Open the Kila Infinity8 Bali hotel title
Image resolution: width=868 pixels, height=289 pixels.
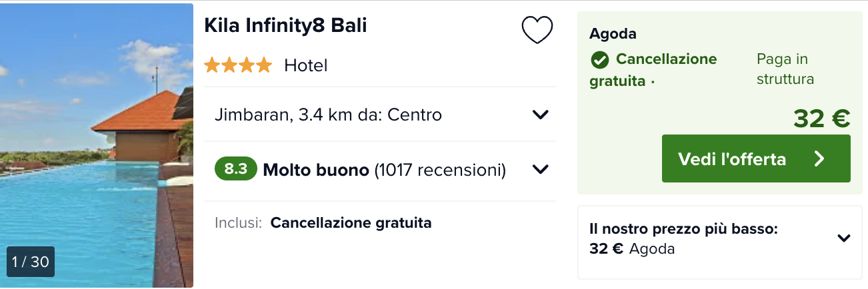(x=285, y=25)
